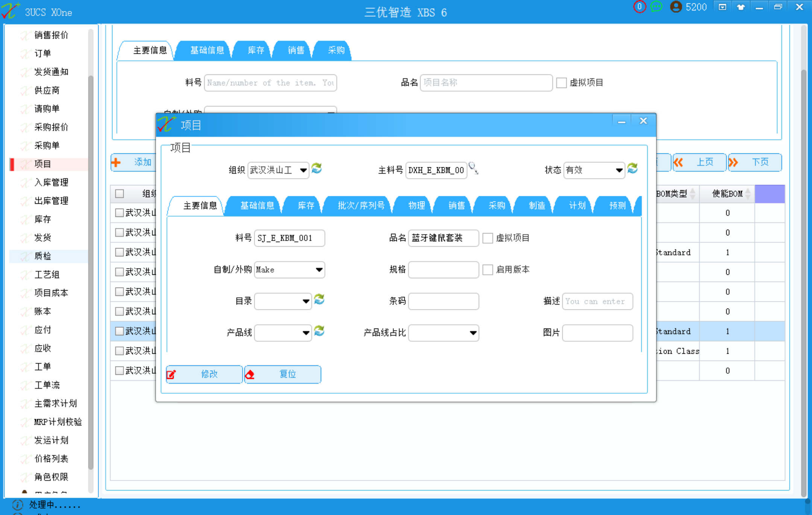
Task: Toggle 启用版本 checkbox in the dialog
Action: click(x=488, y=270)
